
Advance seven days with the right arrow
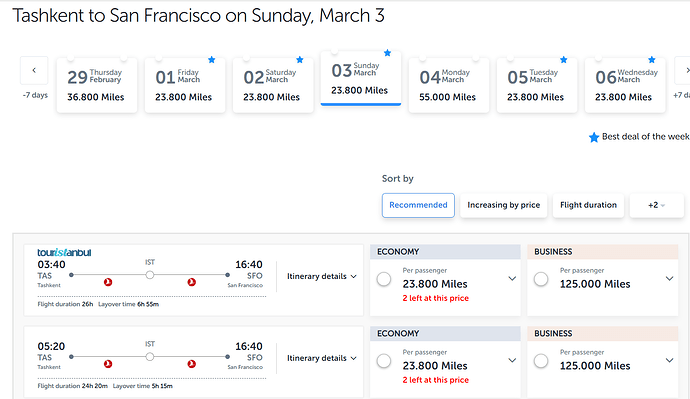coord(683,70)
